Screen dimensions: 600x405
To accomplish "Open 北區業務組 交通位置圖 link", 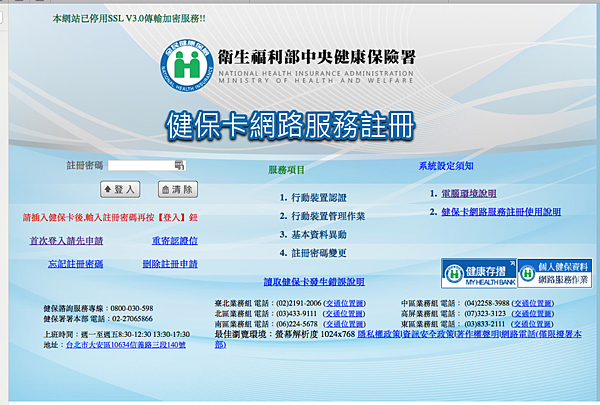I will point(344,314).
